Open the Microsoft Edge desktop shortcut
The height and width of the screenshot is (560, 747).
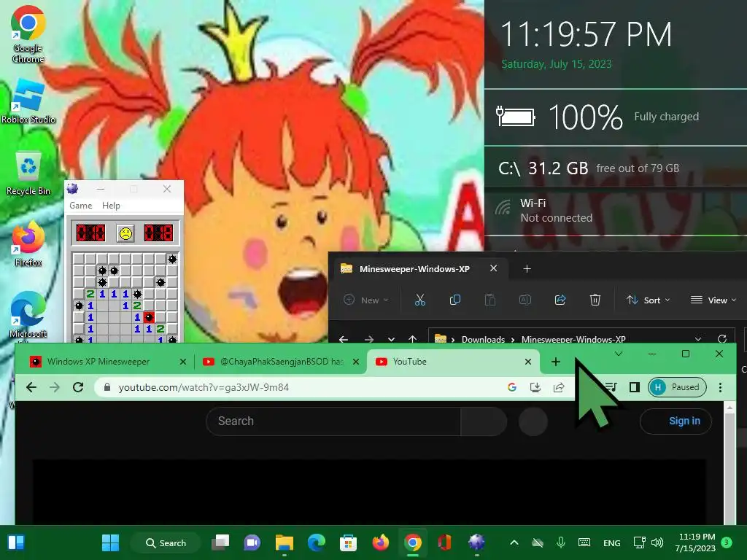(28, 314)
